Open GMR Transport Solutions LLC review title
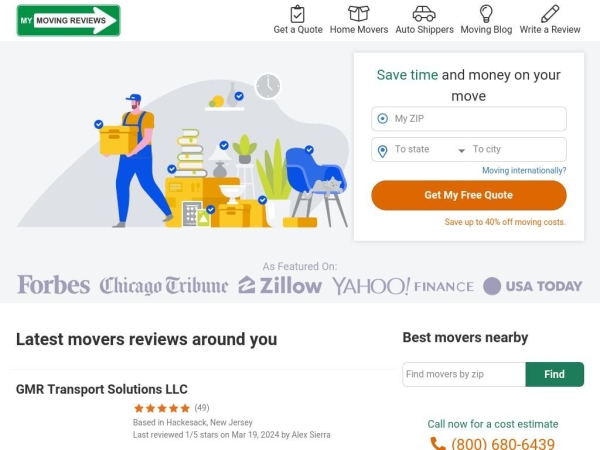The image size is (600, 450). [102, 389]
